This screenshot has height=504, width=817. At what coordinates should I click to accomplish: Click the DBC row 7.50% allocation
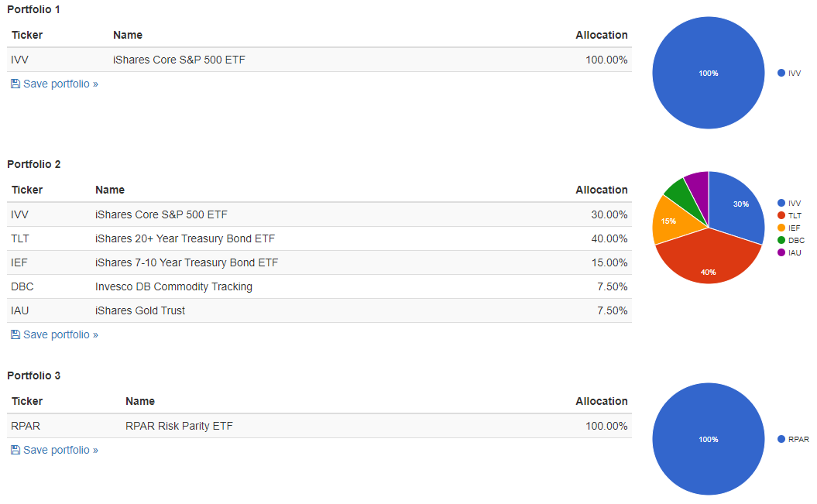(613, 286)
